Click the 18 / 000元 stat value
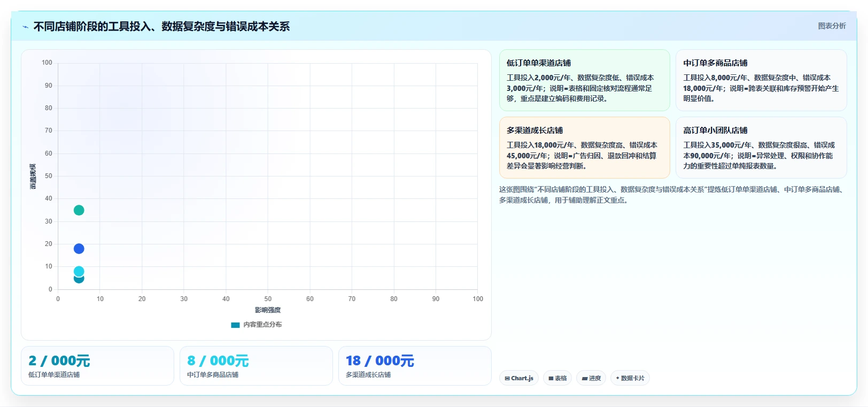Screen dimensions: 868x407 pyautogui.click(x=380, y=361)
